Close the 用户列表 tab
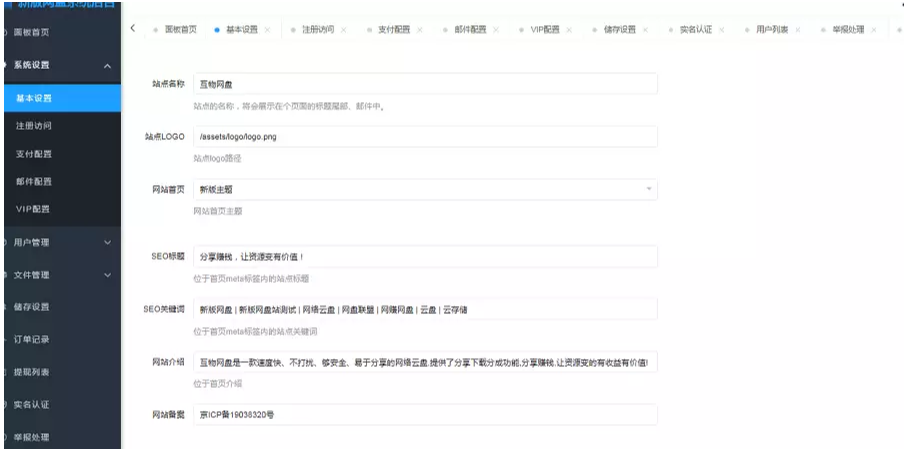 (x=797, y=30)
